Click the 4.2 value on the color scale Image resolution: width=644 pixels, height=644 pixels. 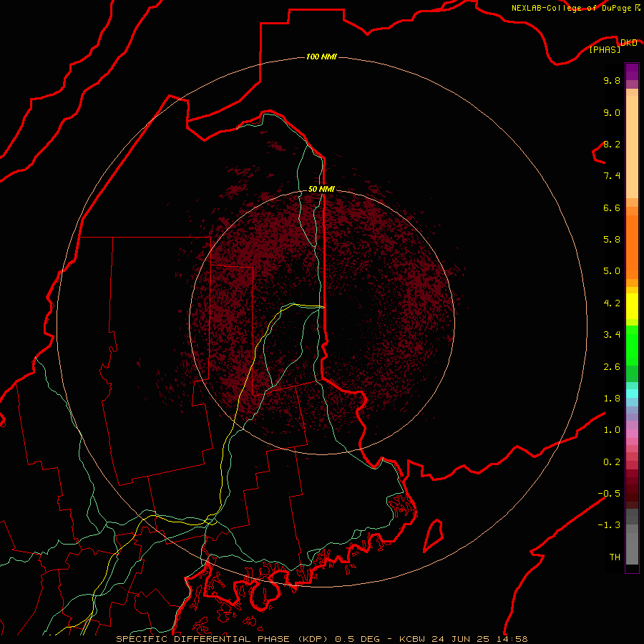click(612, 303)
